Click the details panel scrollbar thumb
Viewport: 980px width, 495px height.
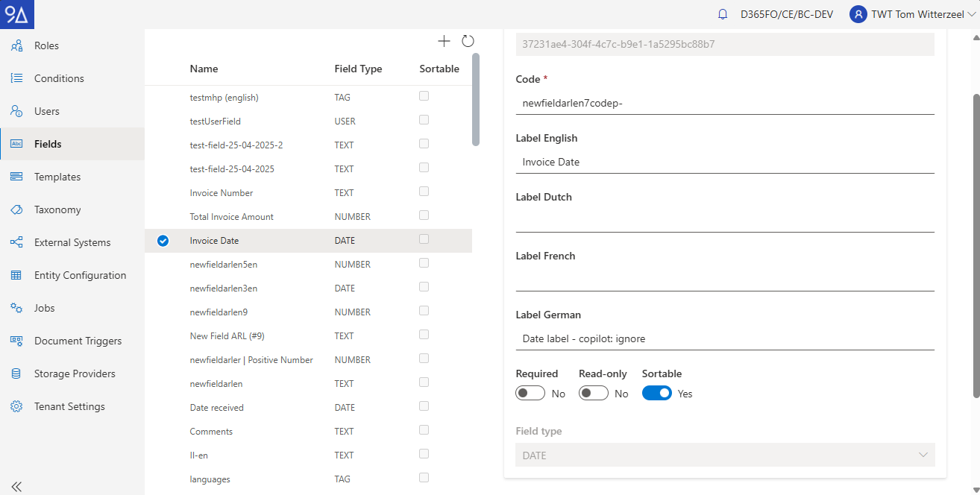pyautogui.click(x=976, y=246)
